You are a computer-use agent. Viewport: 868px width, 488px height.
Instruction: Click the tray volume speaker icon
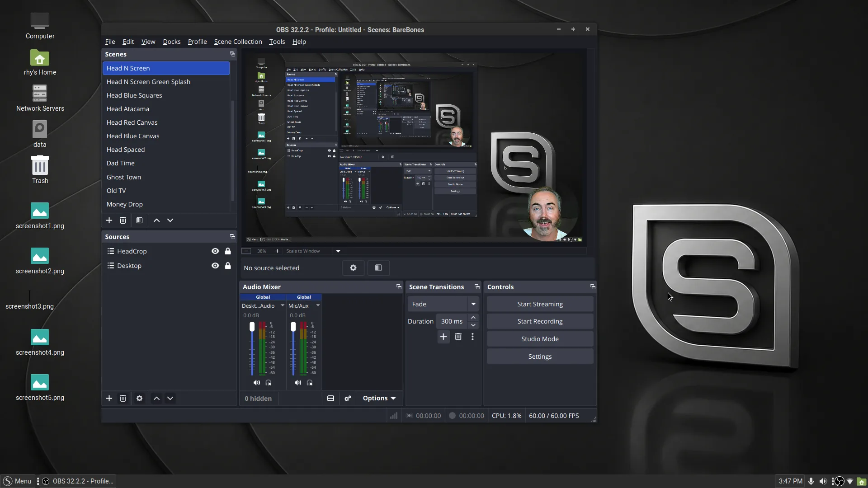point(823,481)
